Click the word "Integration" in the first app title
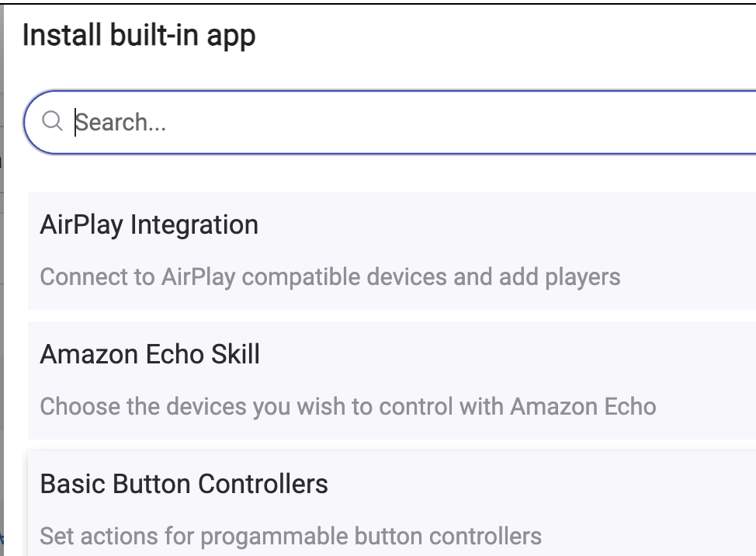Image resolution: width=756 pixels, height=556 pixels. [194, 225]
